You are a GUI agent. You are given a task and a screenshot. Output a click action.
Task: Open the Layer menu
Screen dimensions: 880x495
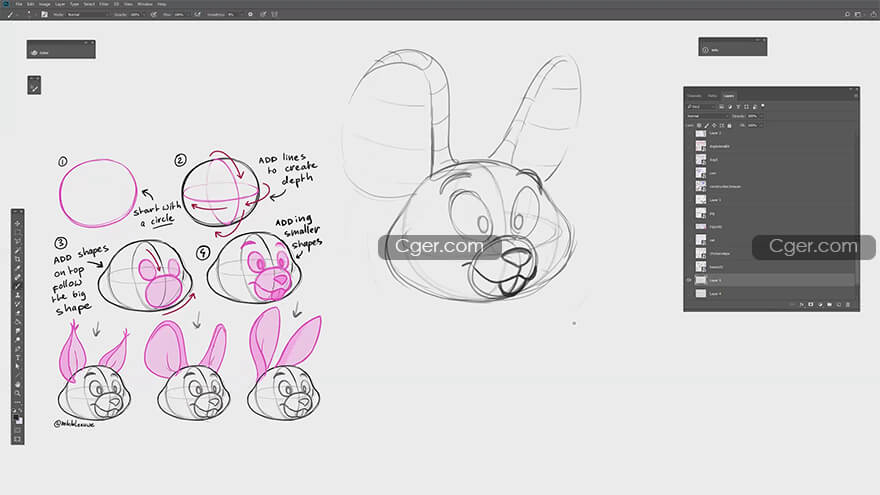60,4
